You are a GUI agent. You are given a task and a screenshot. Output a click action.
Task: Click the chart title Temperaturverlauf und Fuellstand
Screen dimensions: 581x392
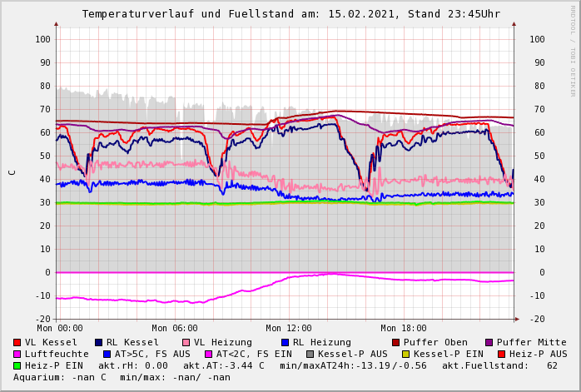pyautogui.click(x=290, y=14)
